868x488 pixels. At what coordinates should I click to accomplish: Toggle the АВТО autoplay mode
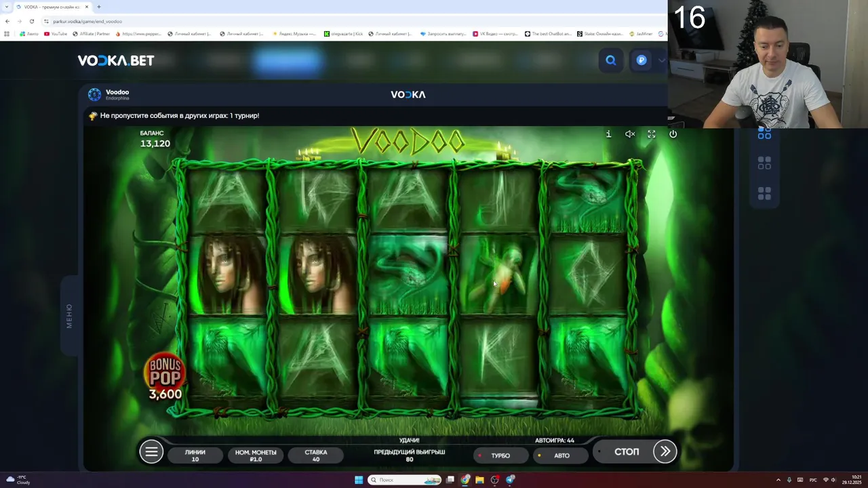point(561,455)
